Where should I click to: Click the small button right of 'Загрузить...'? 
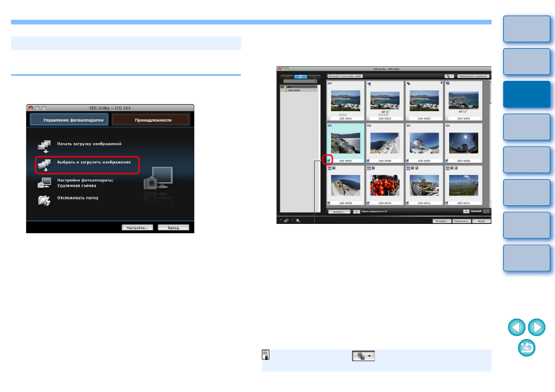point(357,212)
